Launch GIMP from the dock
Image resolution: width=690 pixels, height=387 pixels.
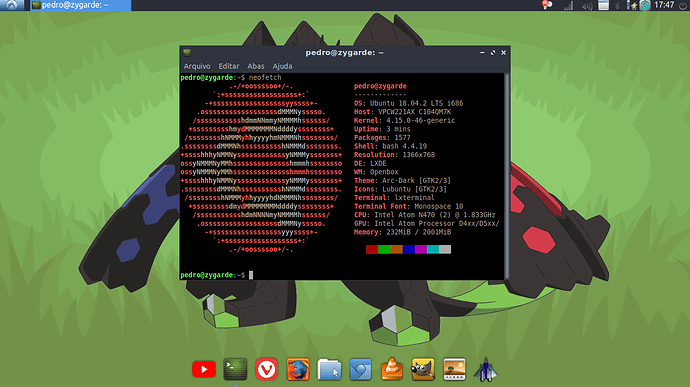pyautogui.click(x=423, y=369)
